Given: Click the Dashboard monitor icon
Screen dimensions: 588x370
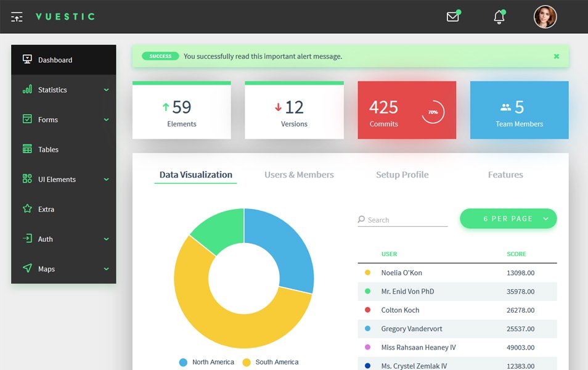Looking at the screenshot, I should [x=27, y=59].
